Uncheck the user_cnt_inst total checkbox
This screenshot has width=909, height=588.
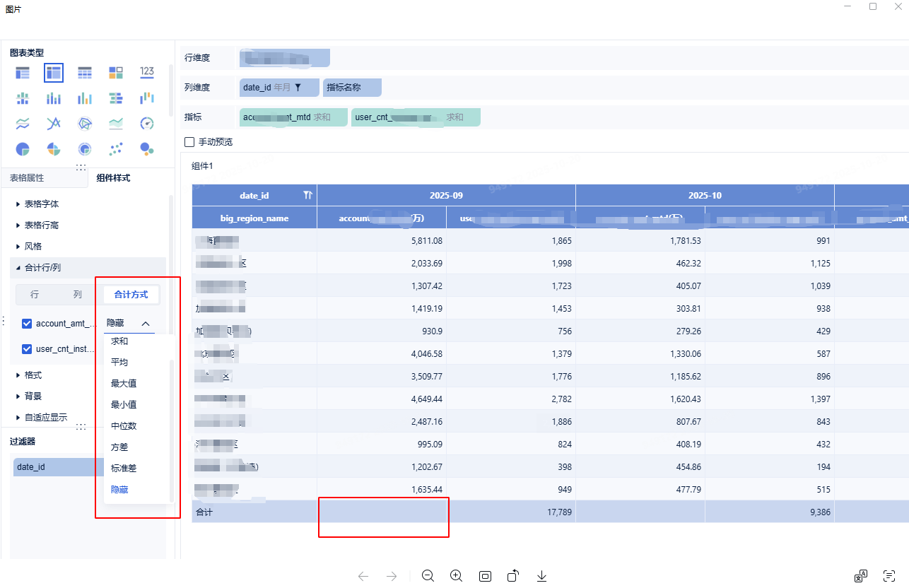click(x=27, y=348)
